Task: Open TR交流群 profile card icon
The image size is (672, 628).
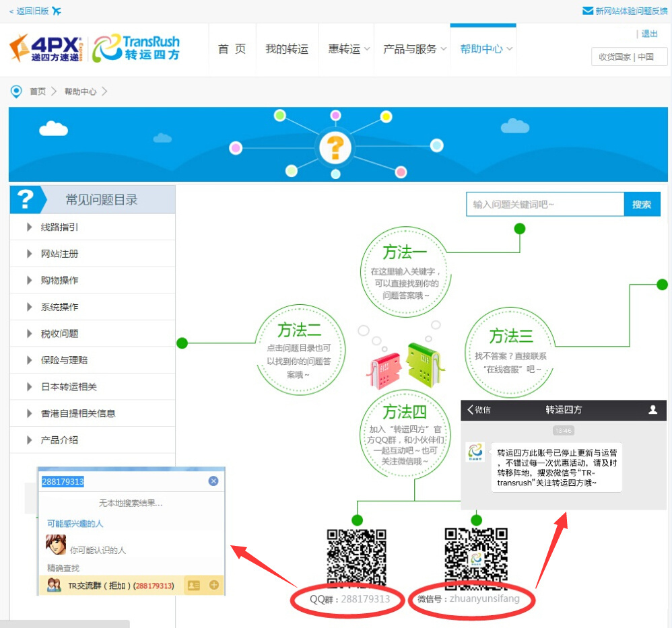Action: coord(194,585)
